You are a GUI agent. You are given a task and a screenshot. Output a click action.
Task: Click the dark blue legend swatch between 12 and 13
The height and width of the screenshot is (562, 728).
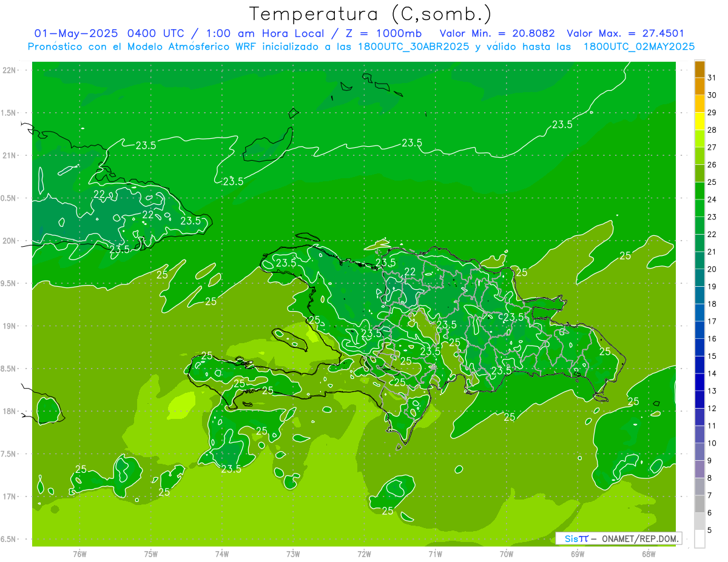click(699, 400)
